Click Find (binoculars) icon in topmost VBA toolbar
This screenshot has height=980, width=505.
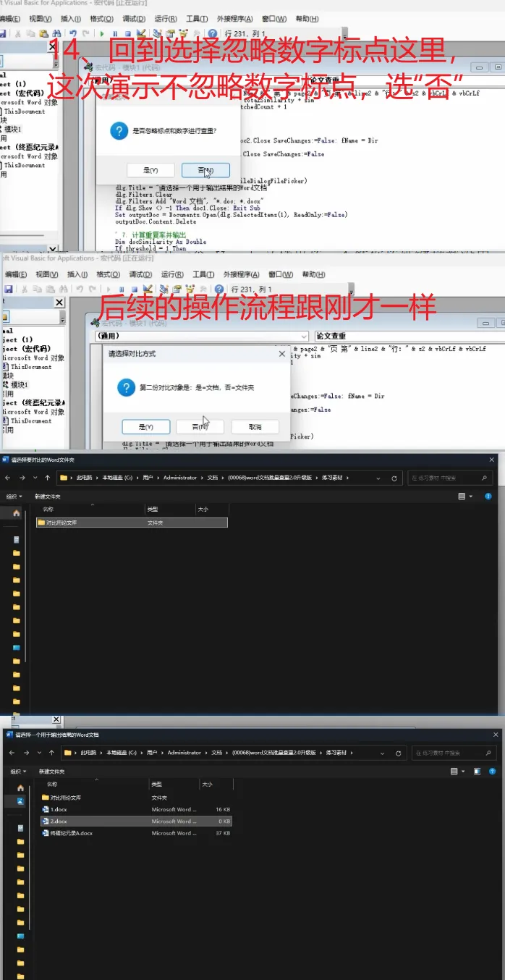[56, 33]
